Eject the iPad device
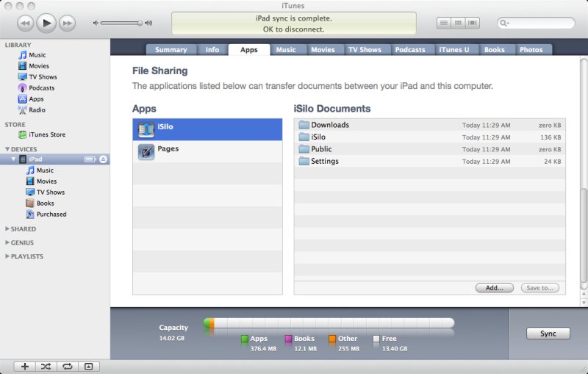This screenshot has width=588, height=374. [104, 159]
